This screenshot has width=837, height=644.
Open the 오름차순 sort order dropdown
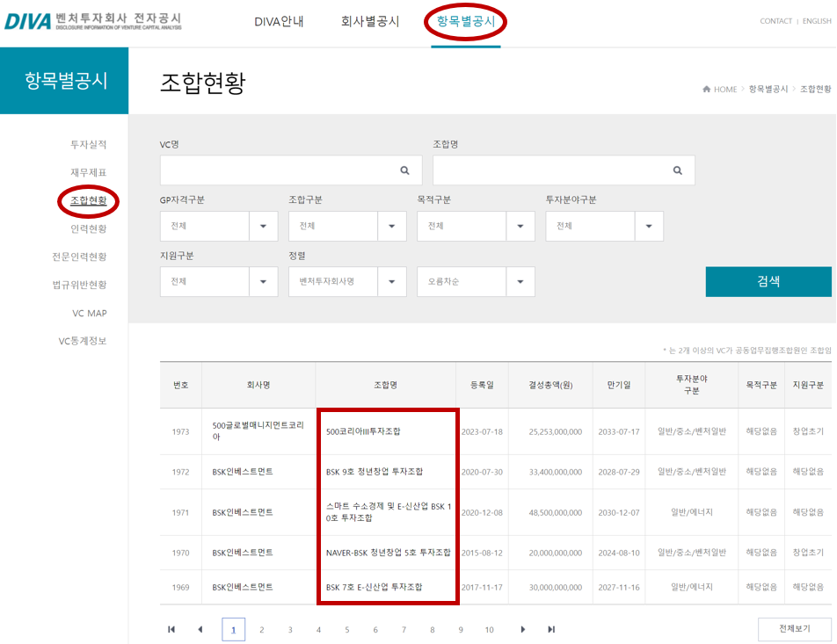coord(477,282)
